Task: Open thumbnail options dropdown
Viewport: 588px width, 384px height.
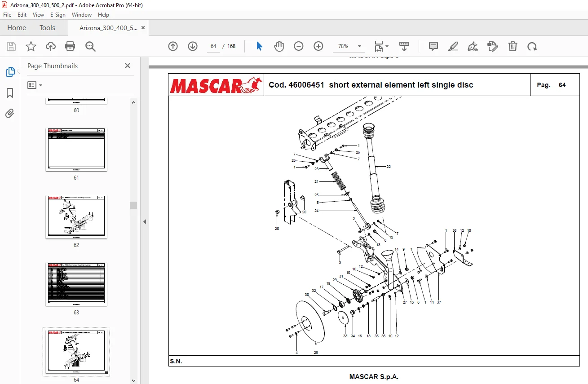Action: [x=35, y=85]
